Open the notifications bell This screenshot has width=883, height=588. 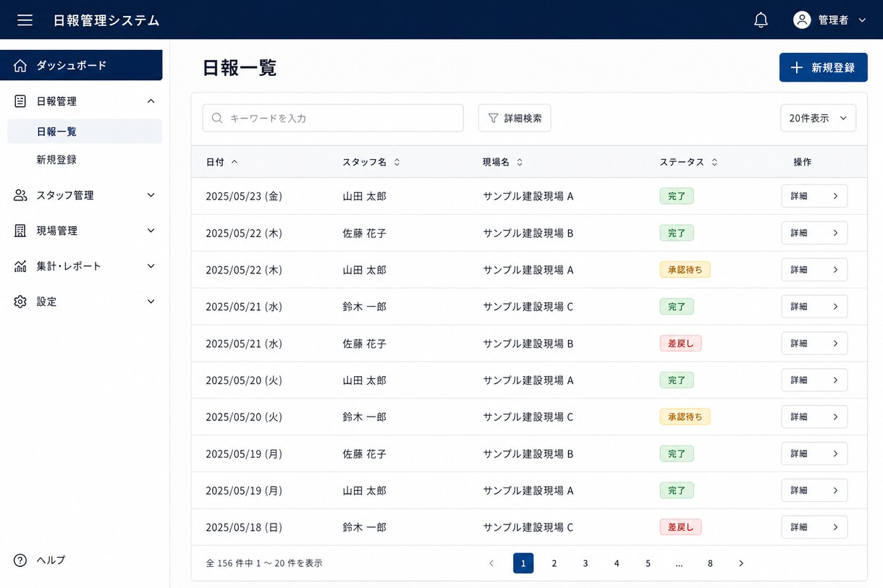[x=761, y=20]
